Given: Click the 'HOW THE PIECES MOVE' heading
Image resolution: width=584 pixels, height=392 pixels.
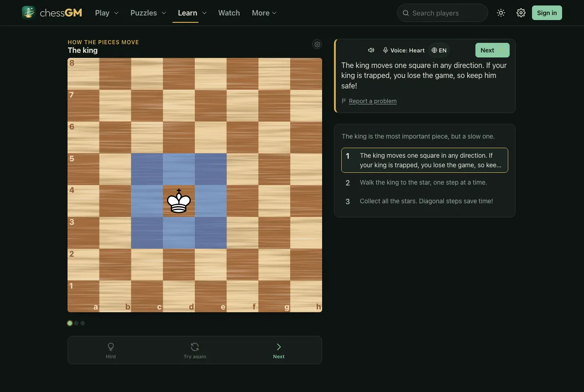Looking at the screenshot, I should point(103,42).
